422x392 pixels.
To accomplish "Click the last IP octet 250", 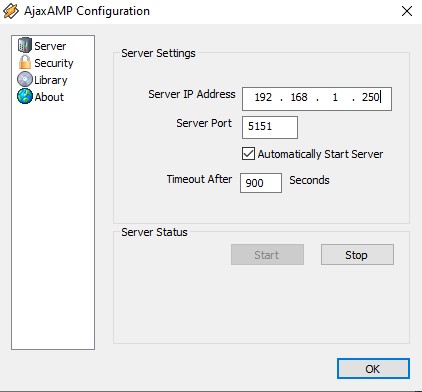I will tap(371, 97).
